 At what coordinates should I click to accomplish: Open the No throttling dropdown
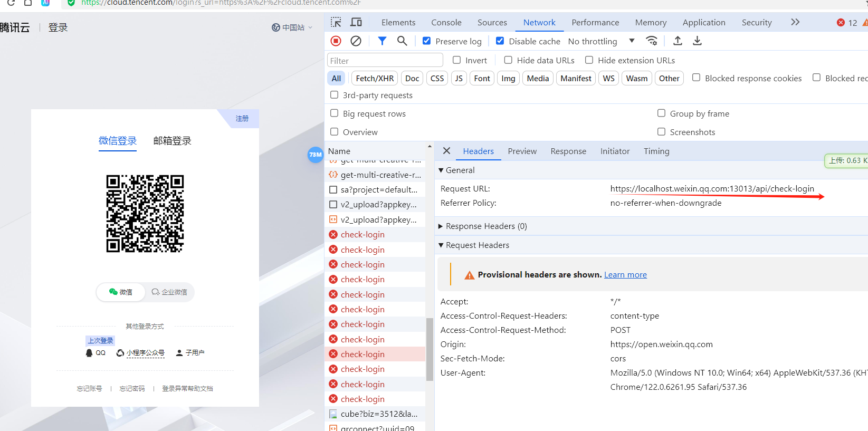(x=600, y=41)
